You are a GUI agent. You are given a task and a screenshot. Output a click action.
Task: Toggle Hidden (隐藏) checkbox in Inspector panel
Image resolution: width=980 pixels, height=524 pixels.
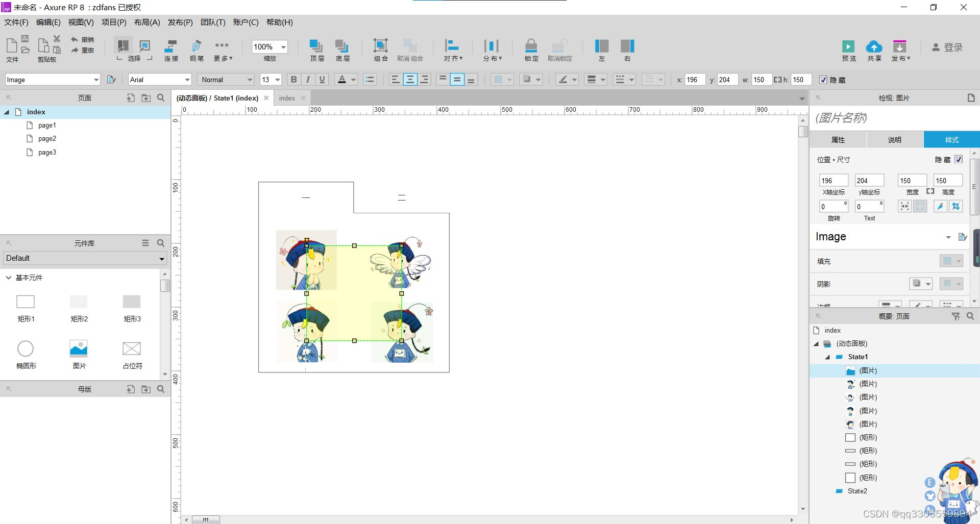[959, 159]
